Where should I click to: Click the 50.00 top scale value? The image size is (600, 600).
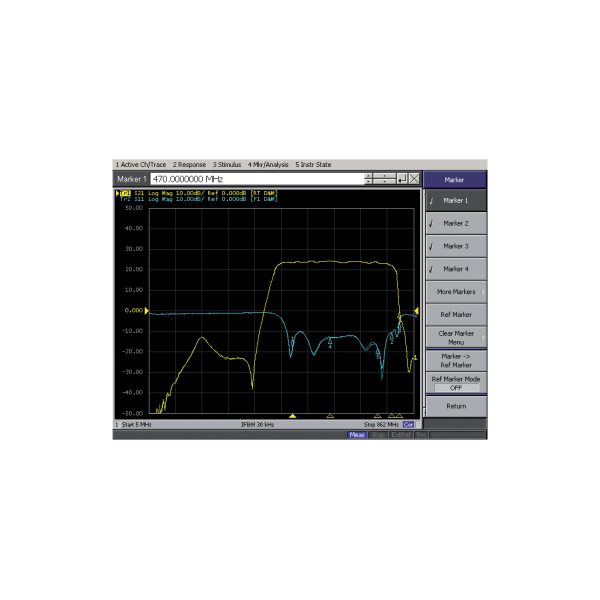(134, 208)
